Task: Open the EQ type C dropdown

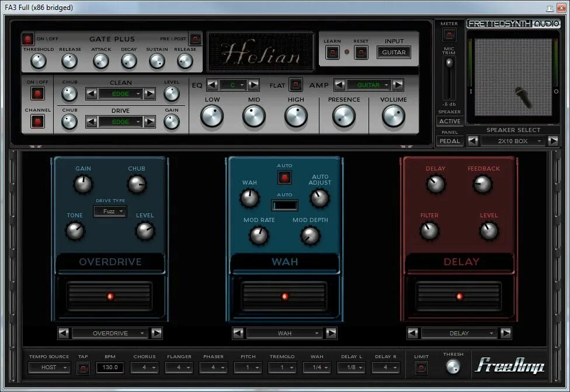Action: 232,85
